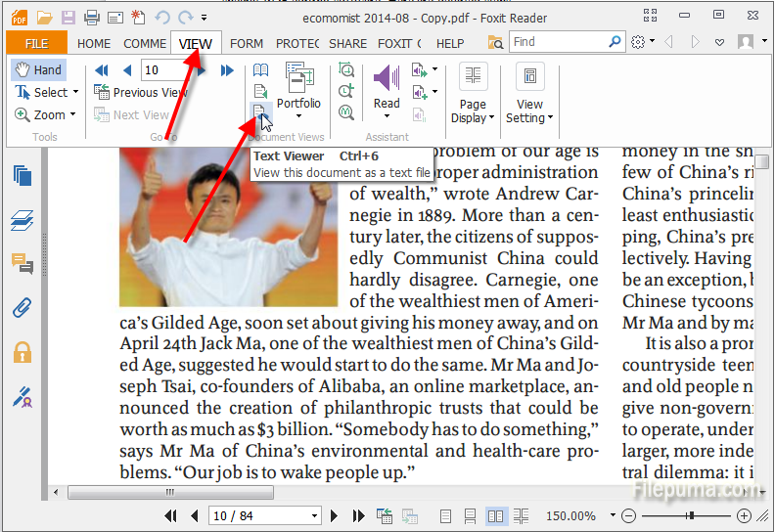775x532 pixels.
Task: Click zoom in plus button in status bar
Action: pos(744,515)
